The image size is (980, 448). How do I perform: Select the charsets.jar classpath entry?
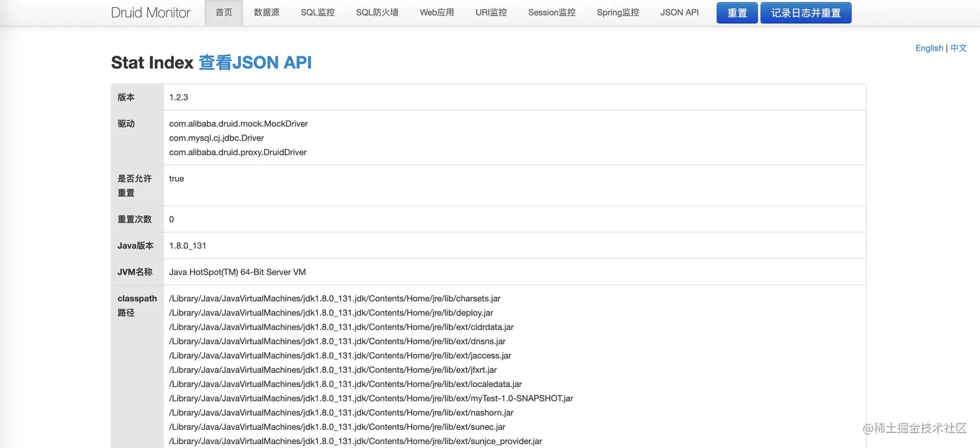click(x=334, y=299)
